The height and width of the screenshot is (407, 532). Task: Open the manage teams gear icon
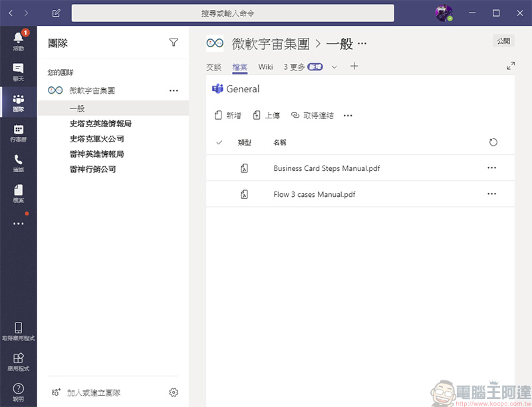(174, 392)
